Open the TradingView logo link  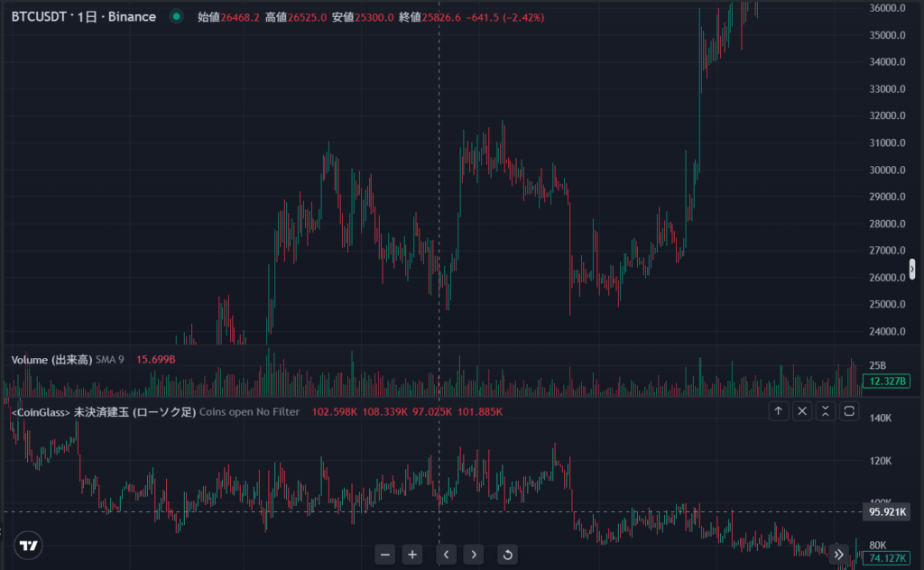click(x=28, y=546)
